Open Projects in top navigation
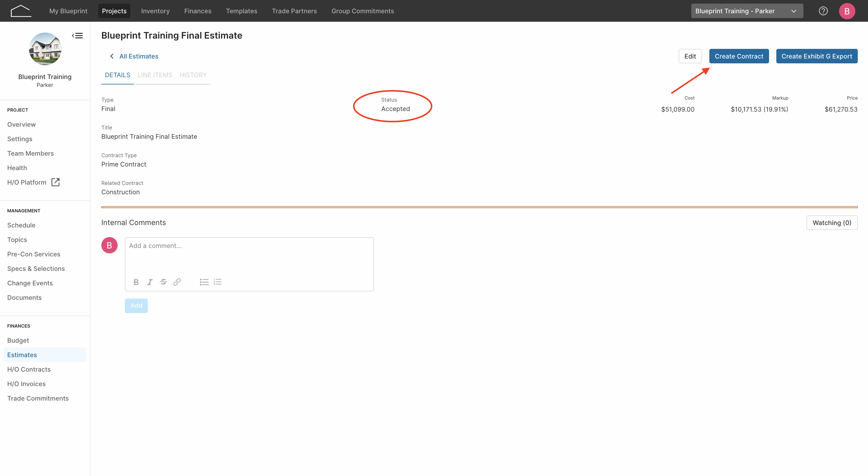The image size is (868, 476). click(x=114, y=11)
